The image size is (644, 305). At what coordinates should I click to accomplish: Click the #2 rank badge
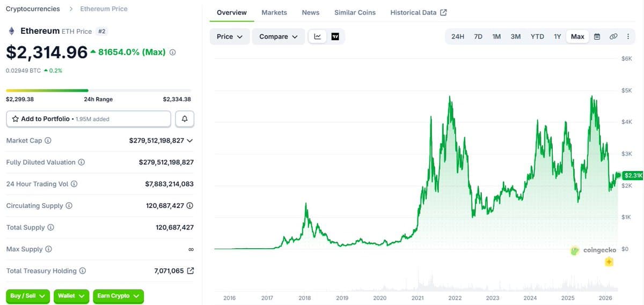[101, 32]
